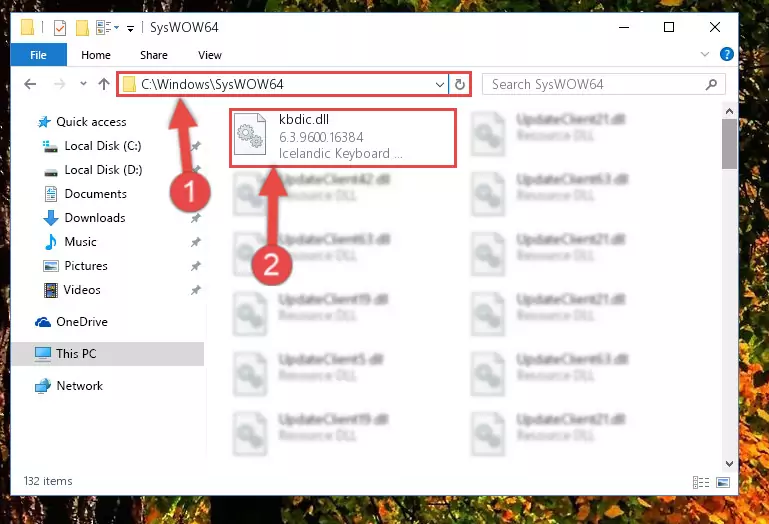This screenshot has width=769, height=524.
Task: Go up one folder level
Action: 103,84
